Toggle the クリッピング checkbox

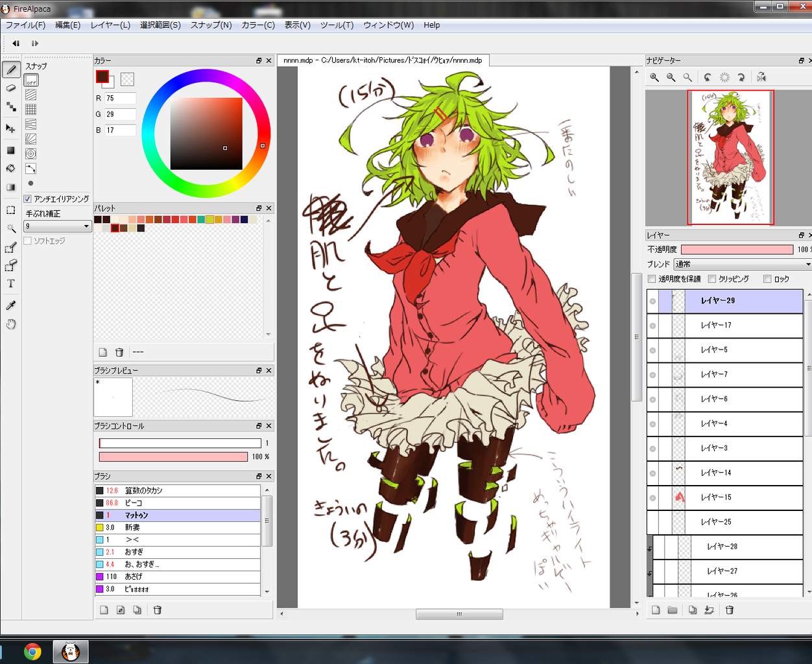[x=712, y=279]
